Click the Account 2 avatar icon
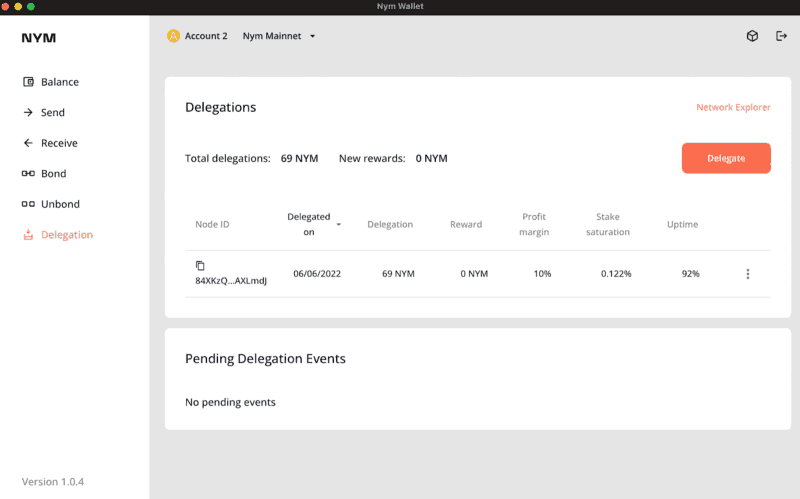The height and width of the screenshot is (499, 800). coord(173,36)
